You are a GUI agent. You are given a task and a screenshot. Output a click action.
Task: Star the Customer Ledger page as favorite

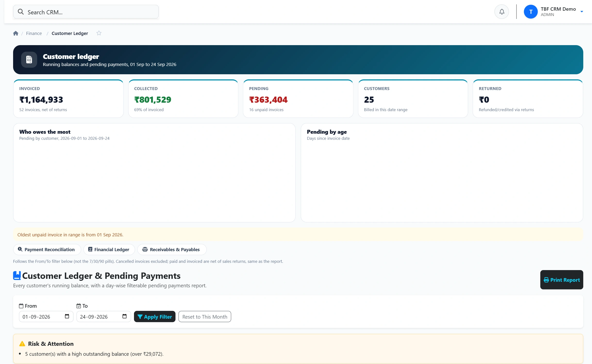pos(99,33)
